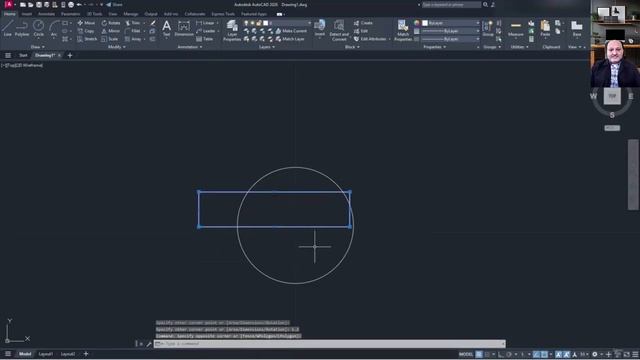Open the linetype ByLayer dropdown
This screenshot has height=360, width=640.
(x=451, y=39)
